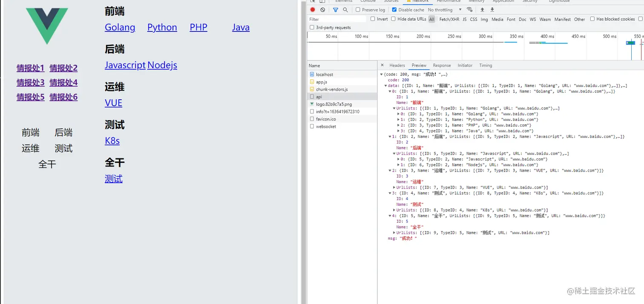Screen dimensions: 644x304
Task: Open the K8s link
Action: click(112, 141)
